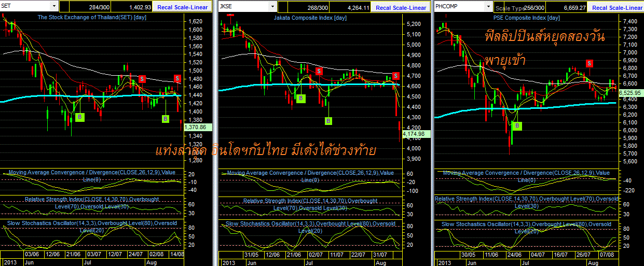Click MACD indicator label in SET panel

91,175
